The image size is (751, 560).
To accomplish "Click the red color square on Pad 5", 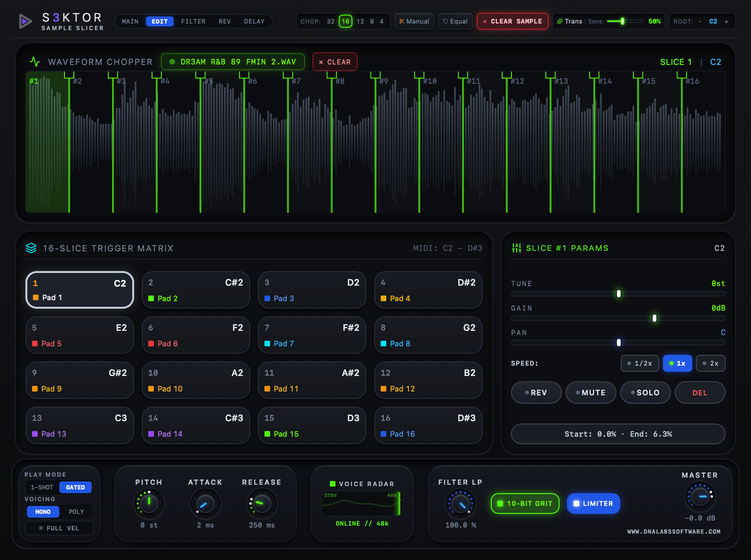I will click(x=35, y=344).
